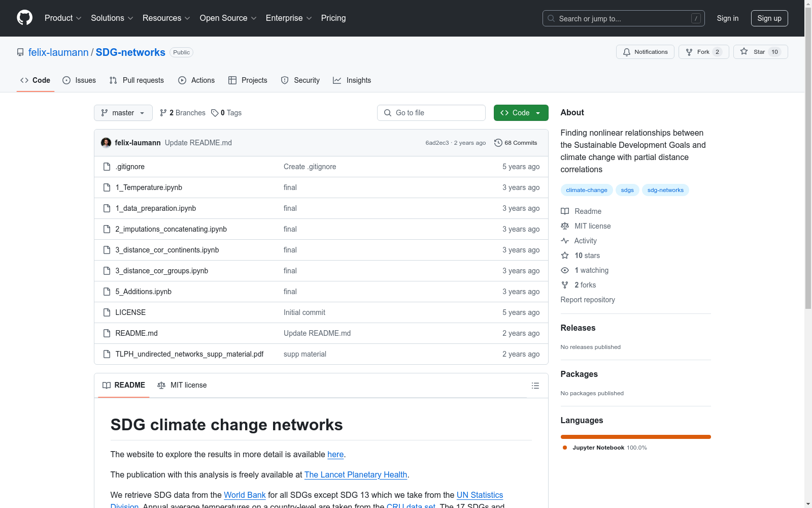Click file icon next to LICENSE
Image resolution: width=812 pixels, height=508 pixels.
click(x=107, y=312)
